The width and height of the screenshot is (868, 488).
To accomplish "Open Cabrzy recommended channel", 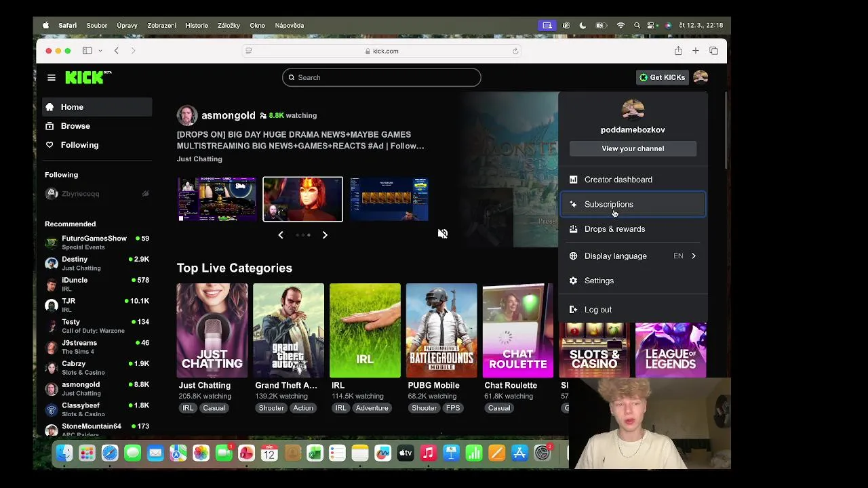I will 97,368.
